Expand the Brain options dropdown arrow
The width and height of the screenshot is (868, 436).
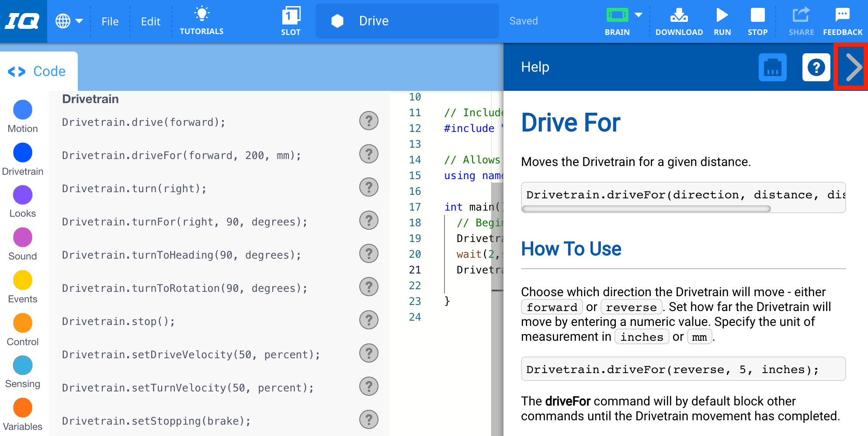pyautogui.click(x=638, y=15)
